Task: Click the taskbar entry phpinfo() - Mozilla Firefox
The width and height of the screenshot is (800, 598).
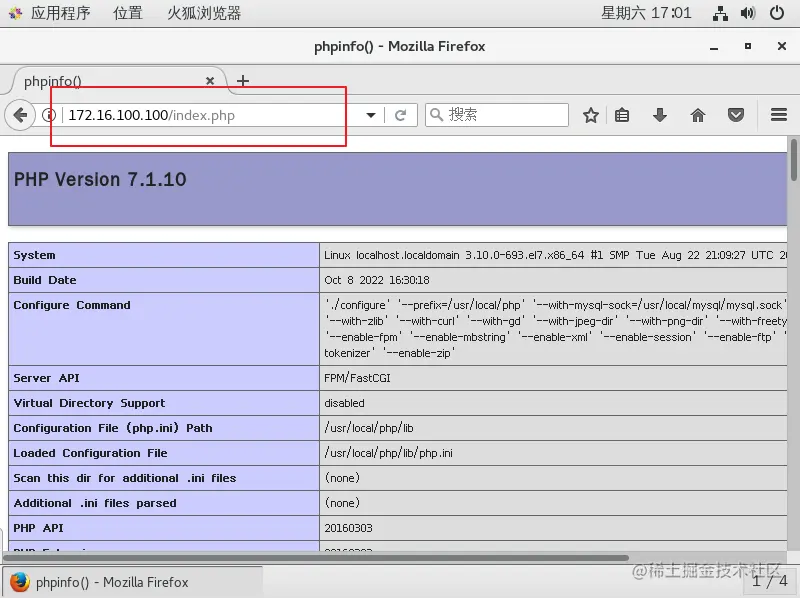Action: (x=133, y=582)
